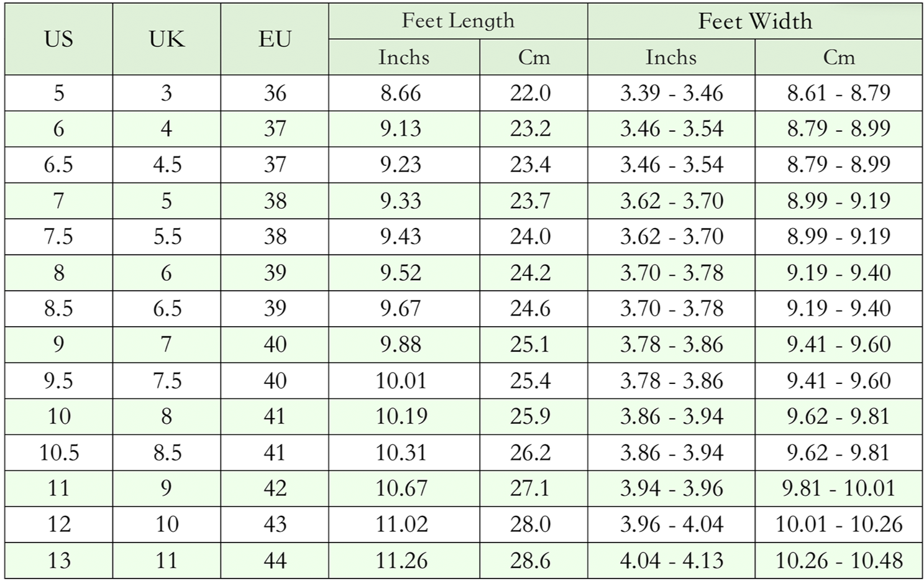Select the Feet Width header cell
This screenshot has width=924, height=581.
coord(755,21)
